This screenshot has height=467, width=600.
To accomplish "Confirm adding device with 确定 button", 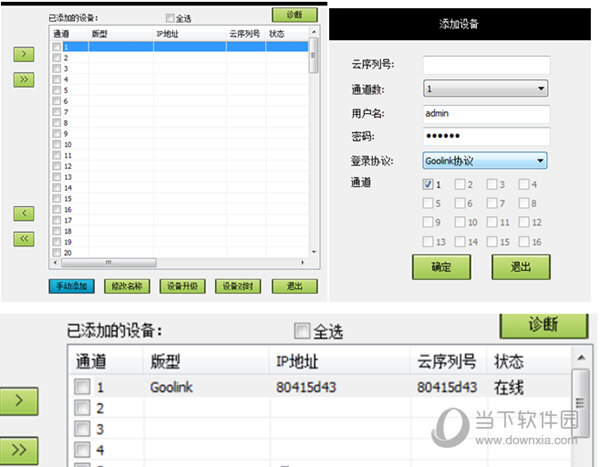I will click(x=441, y=267).
